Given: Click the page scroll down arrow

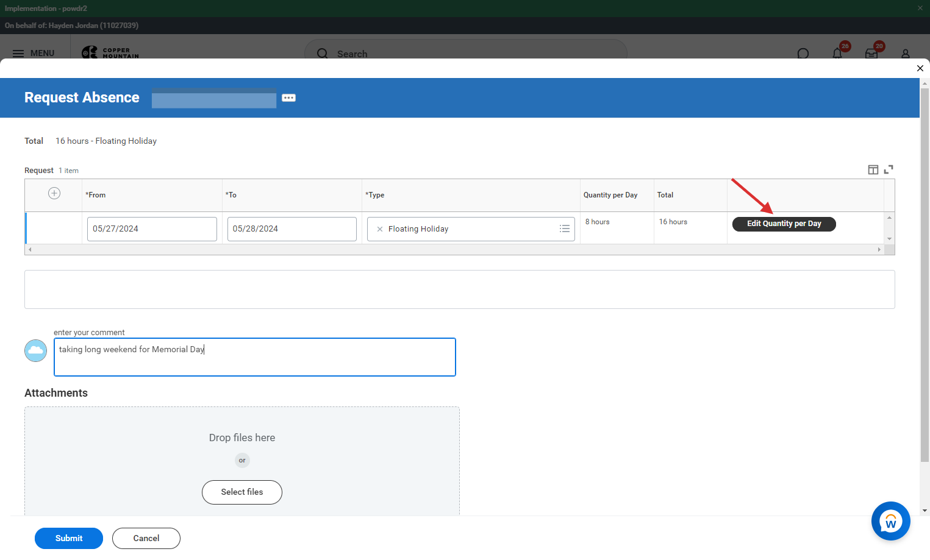Looking at the screenshot, I should (925, 511).
